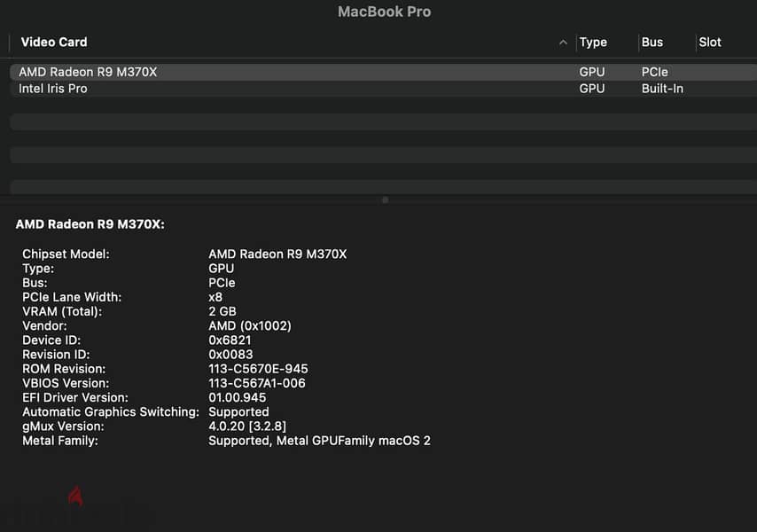Click the Device ID: label

tap(51, 340)
